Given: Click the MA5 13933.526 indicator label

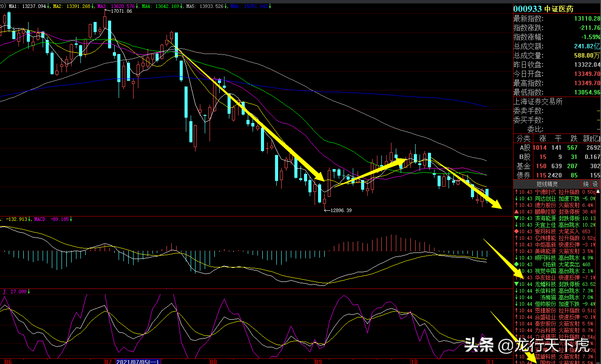Looking at the screenshot, I should click(205, 6).
